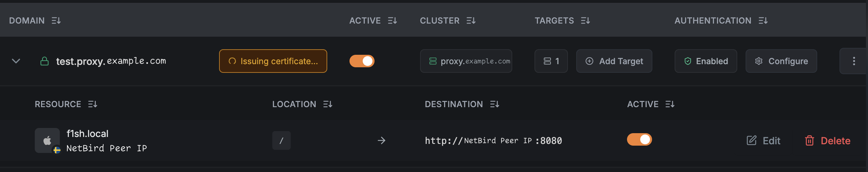Edit the f1sh.local target
Screen dimensions: 868x172
pyautogui.click(x=764, y=140)
